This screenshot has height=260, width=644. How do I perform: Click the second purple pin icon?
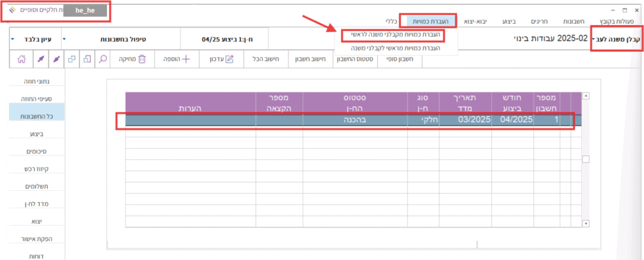[x=56, y=60]
